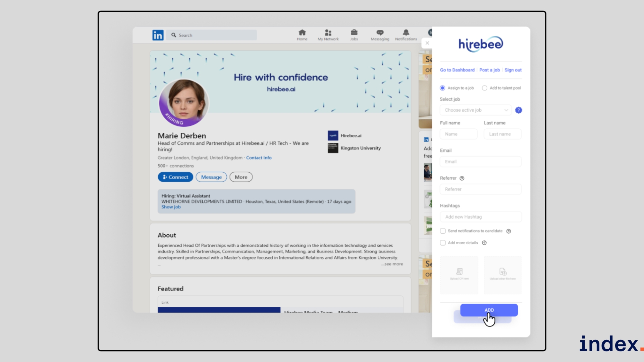Click blue help icon beside job dropdown
The image size is (644, 362).
[x=519, y=110]
